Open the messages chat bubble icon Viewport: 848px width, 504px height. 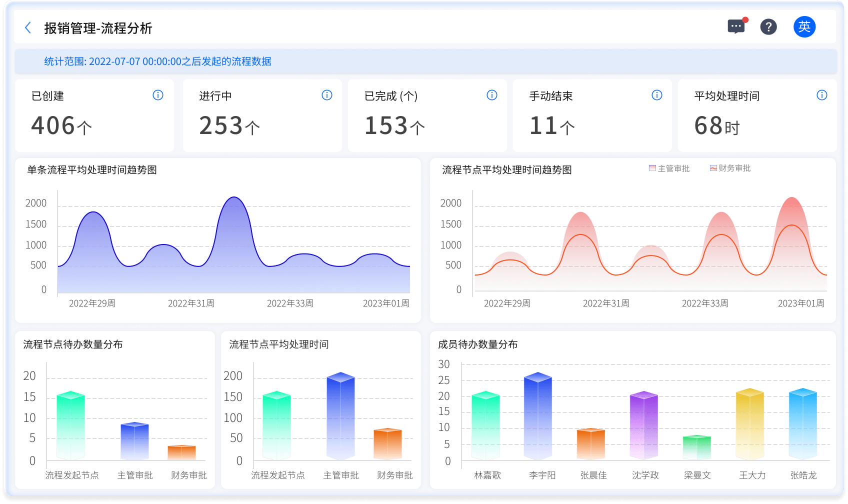click(x=736, y=26)
